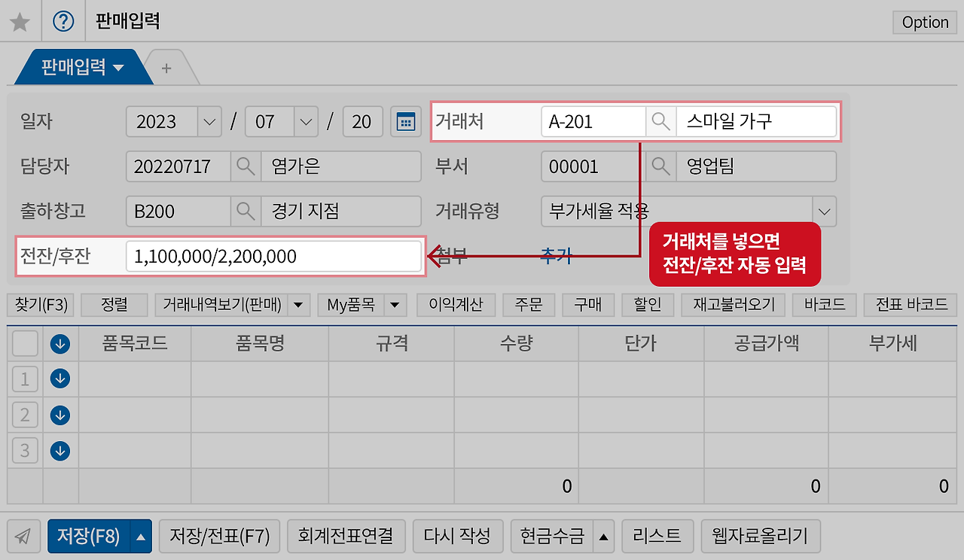
Task: Click the 거래내역보기(판매) button
Action: [x=222, y=305]
